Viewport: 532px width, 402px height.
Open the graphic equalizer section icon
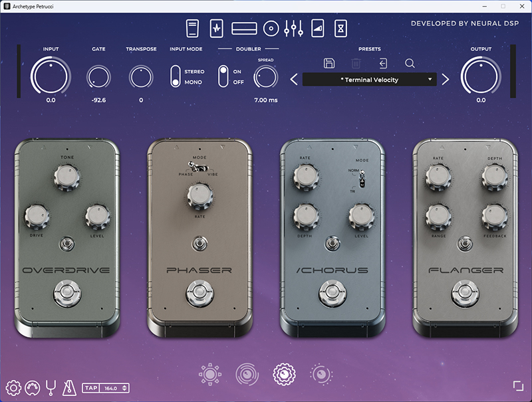(x=294, y=29)
